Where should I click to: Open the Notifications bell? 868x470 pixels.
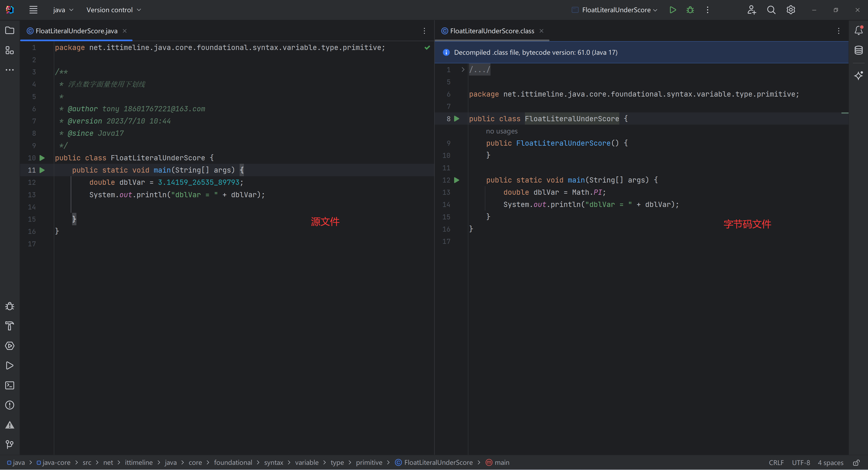[x=859, y=30]
